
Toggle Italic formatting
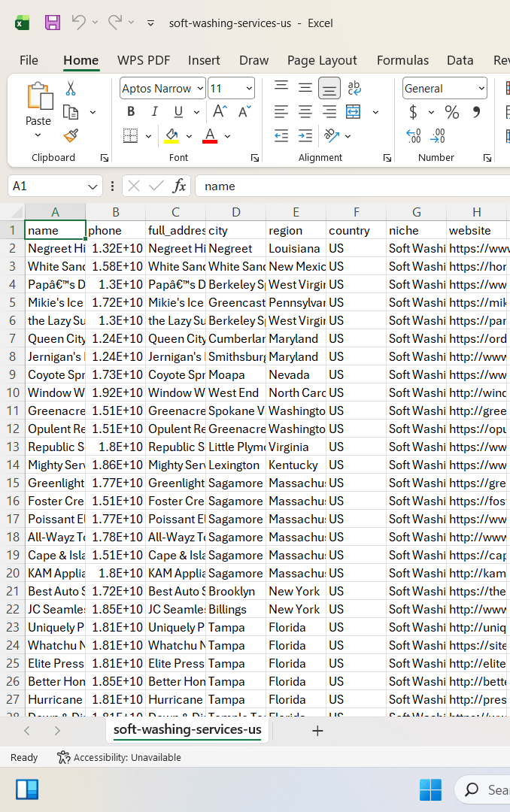coord(154,112)
